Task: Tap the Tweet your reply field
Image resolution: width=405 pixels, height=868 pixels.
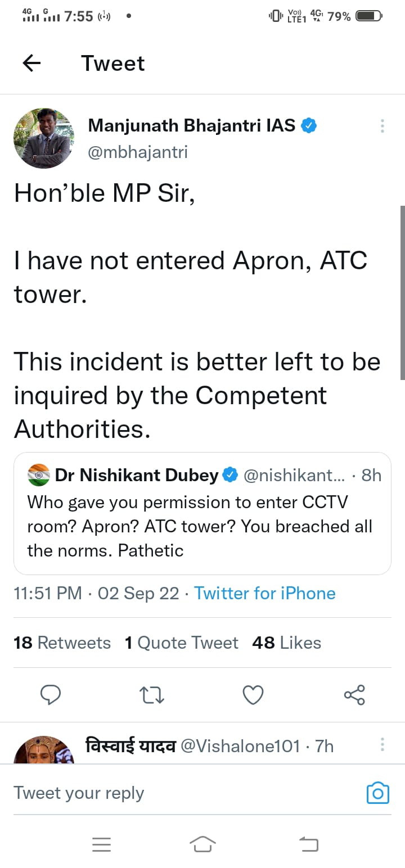Action: click(x=169, y=793)
